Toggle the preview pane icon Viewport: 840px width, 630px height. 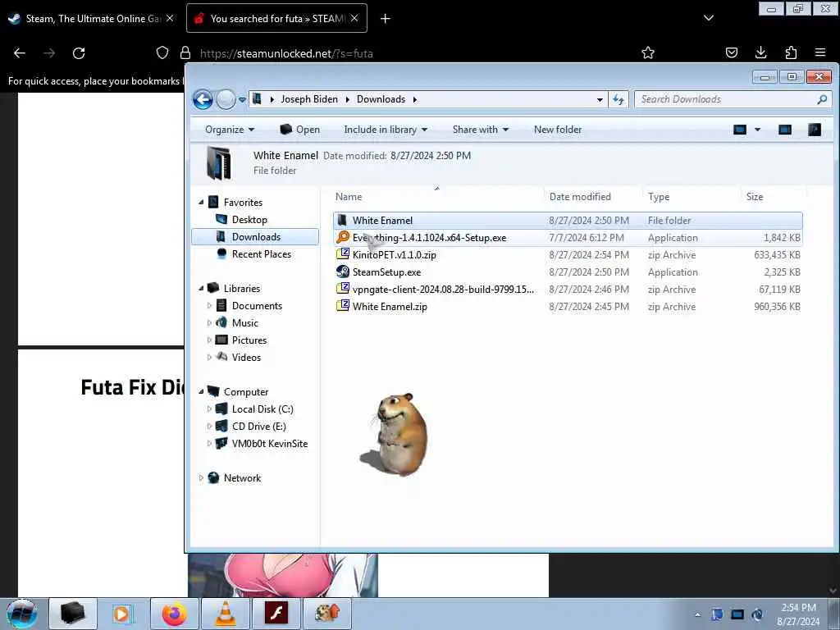click(x=785, y=130)
